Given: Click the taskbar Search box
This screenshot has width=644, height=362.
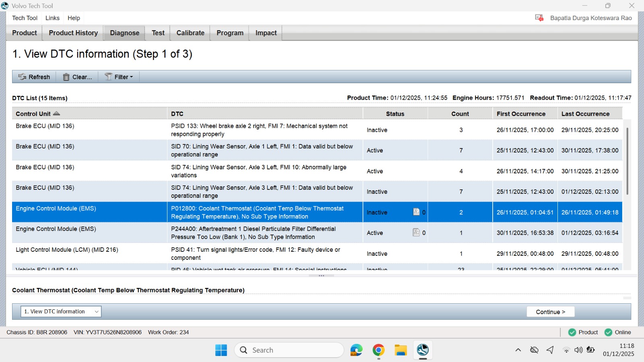Looking at the screenshot, I should [289, 350].
